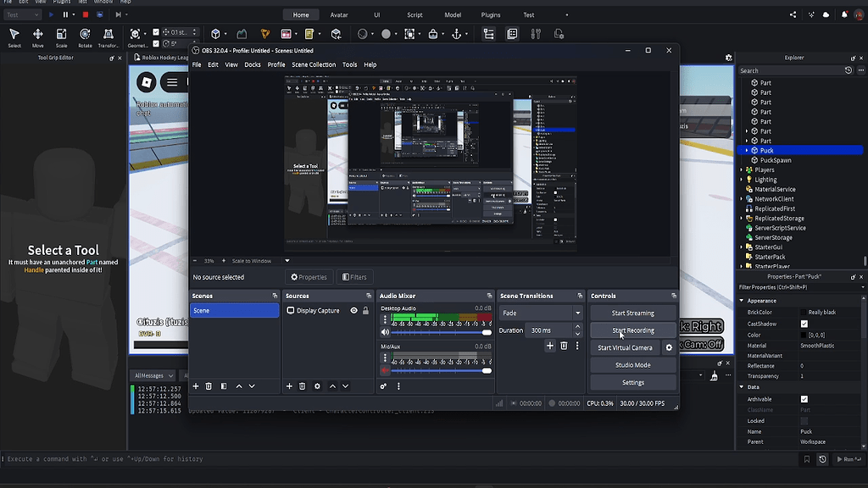The width and height of the screenshot is (868, 488).
Task: Toggle the Display Capture lock
Action: [x=365, y=310]
